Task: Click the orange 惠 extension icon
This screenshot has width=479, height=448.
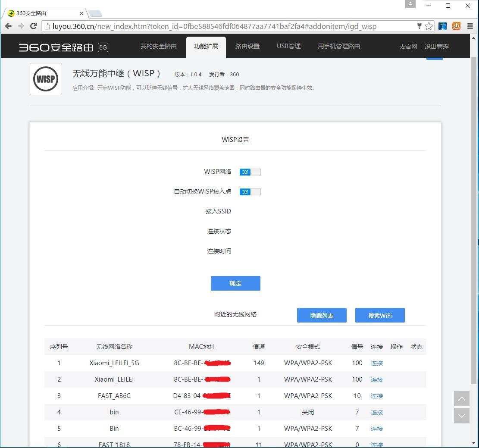Action: click(456, 26)
